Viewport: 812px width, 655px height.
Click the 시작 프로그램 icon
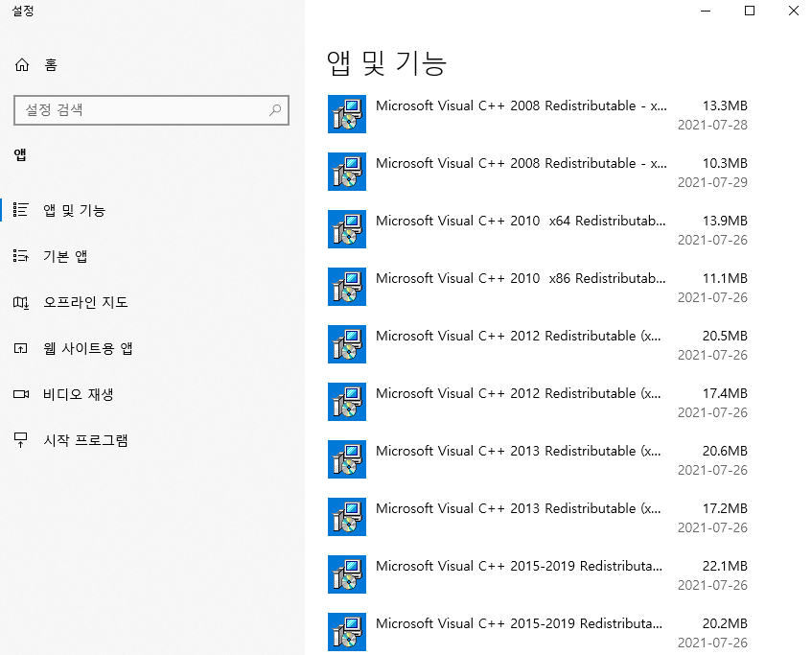pos(21,440)
